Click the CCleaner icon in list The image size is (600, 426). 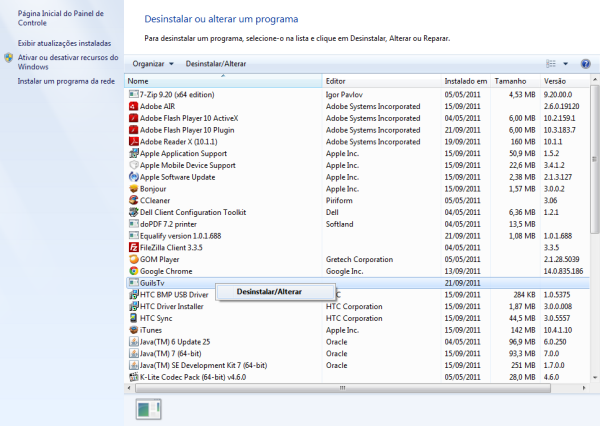pos(133,200)
